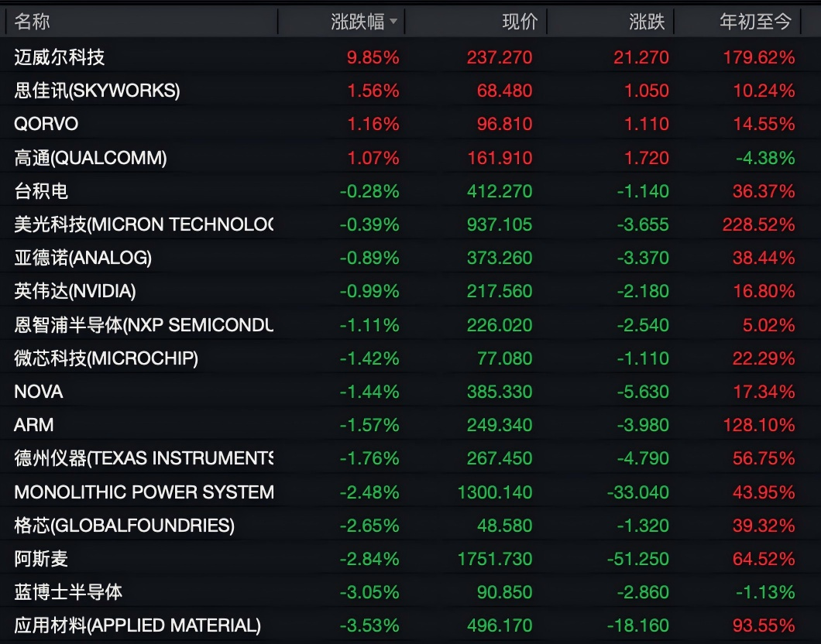Click year-to-date value 228.52%
This screenshot has height=644, width=821.
(759, 224)
